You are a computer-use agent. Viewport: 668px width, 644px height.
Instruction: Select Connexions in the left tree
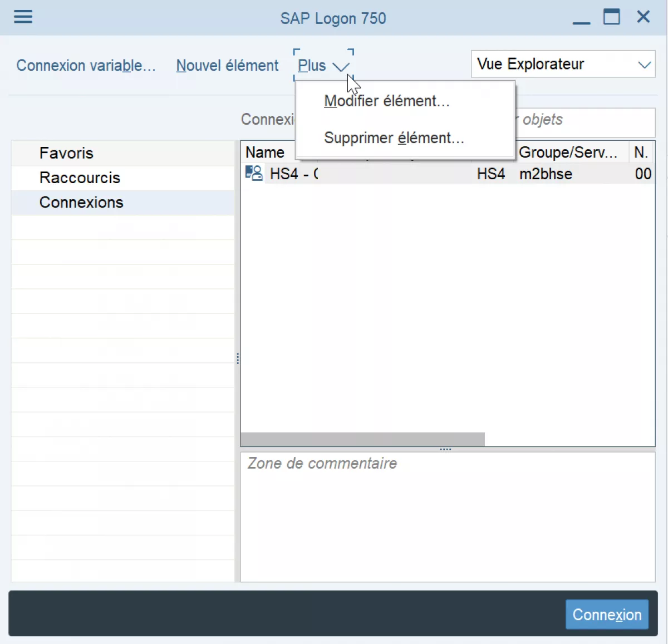point(122,202)
